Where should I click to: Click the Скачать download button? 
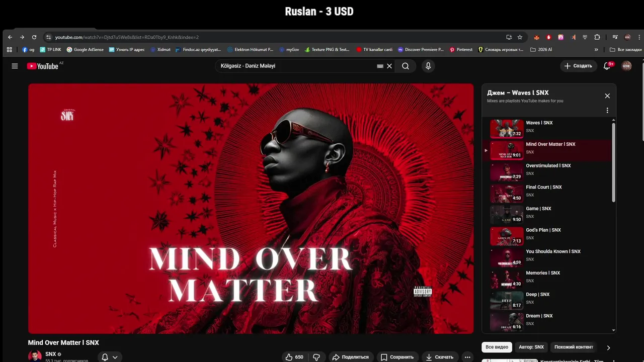point(440,357)
